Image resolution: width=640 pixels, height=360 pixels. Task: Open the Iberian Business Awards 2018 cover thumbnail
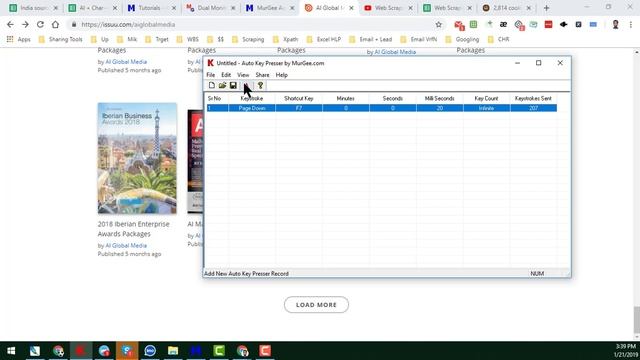tap(137, 158)
